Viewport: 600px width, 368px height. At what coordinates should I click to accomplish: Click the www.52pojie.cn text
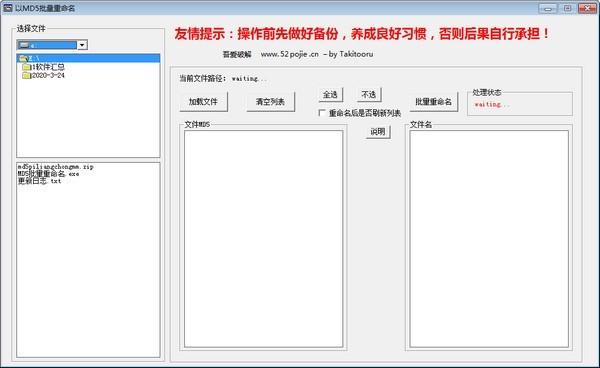coord(290,54)
